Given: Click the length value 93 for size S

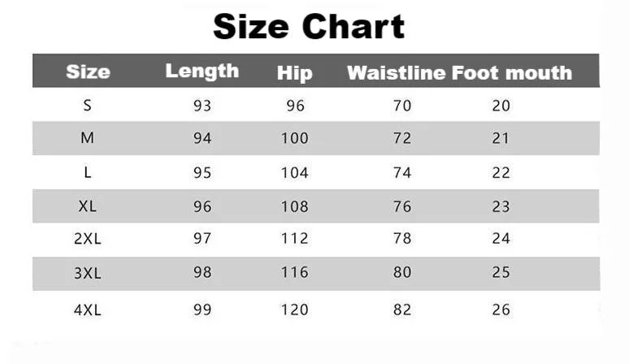Looking at the screenshot, I should tap(202, 105).
